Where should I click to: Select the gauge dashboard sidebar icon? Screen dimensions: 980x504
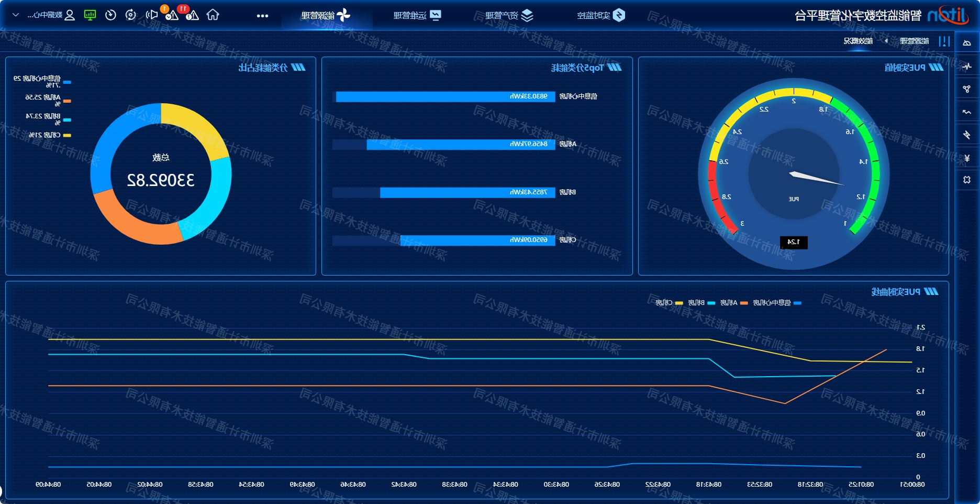click(966, 43)
